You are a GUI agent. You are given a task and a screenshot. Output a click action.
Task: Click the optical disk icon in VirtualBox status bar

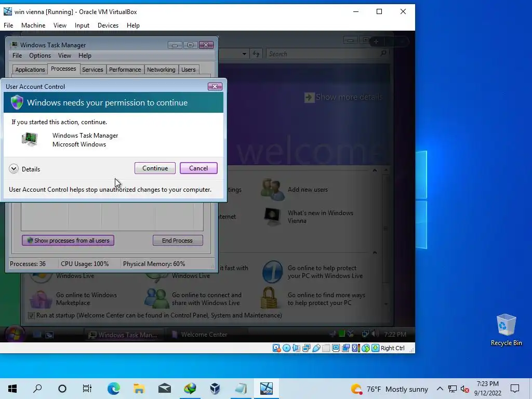tap(286, 348)
